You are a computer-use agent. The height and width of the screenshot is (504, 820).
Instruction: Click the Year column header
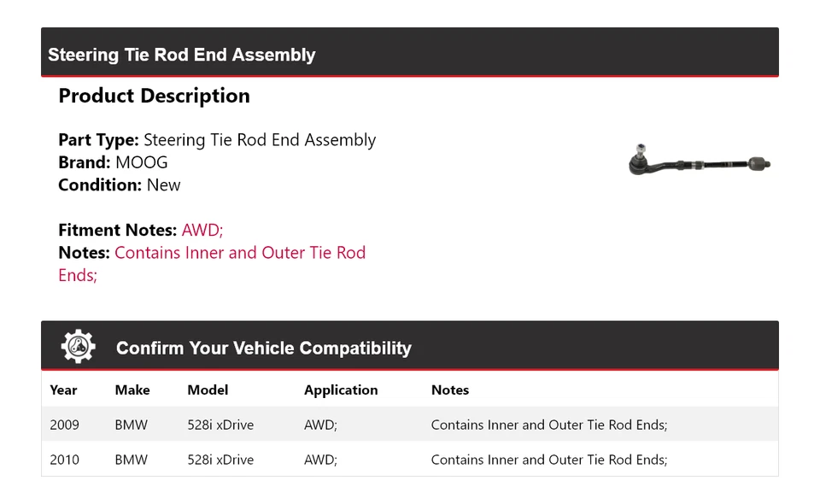[x=63, y=390]
